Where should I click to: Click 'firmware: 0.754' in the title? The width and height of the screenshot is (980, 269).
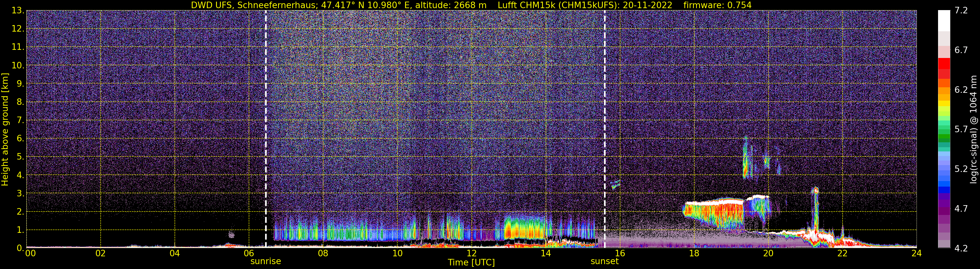click(x=717, y=5)
